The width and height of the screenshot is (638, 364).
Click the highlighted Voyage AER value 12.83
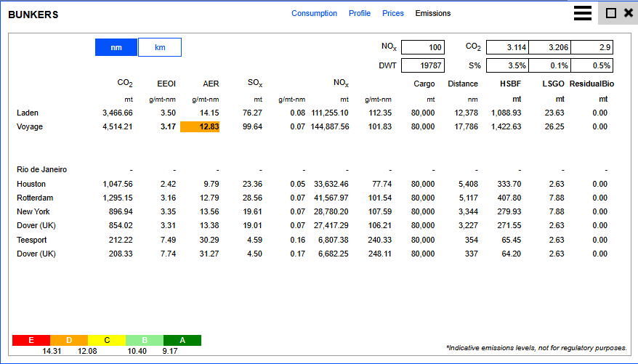pos(200,126)
